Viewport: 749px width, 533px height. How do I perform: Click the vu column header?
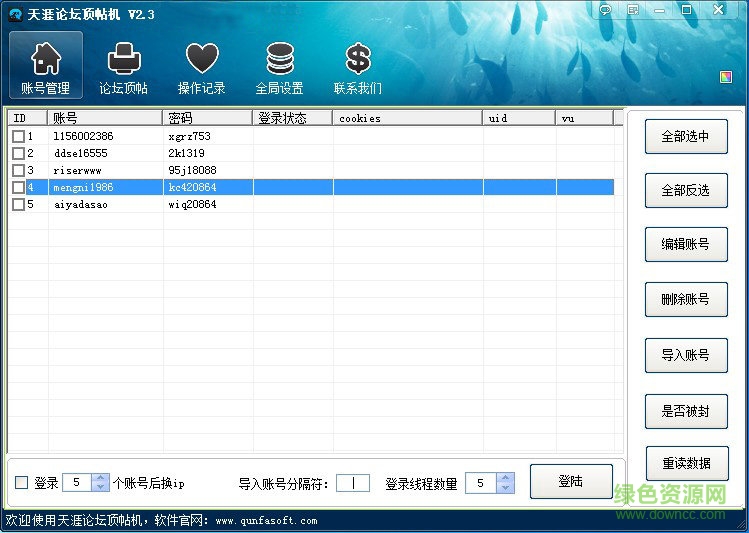click(584, 118)
